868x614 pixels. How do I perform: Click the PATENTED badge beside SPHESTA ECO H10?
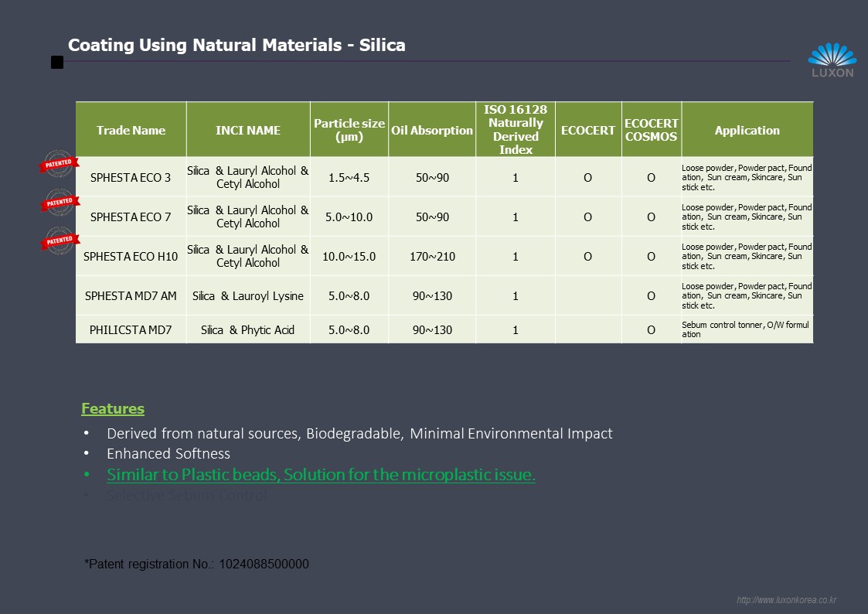pos(60,240)
